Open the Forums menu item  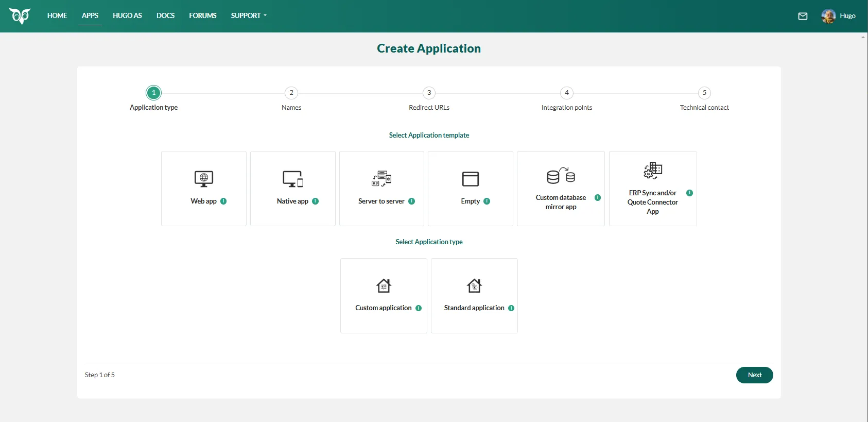coord(202,15)
